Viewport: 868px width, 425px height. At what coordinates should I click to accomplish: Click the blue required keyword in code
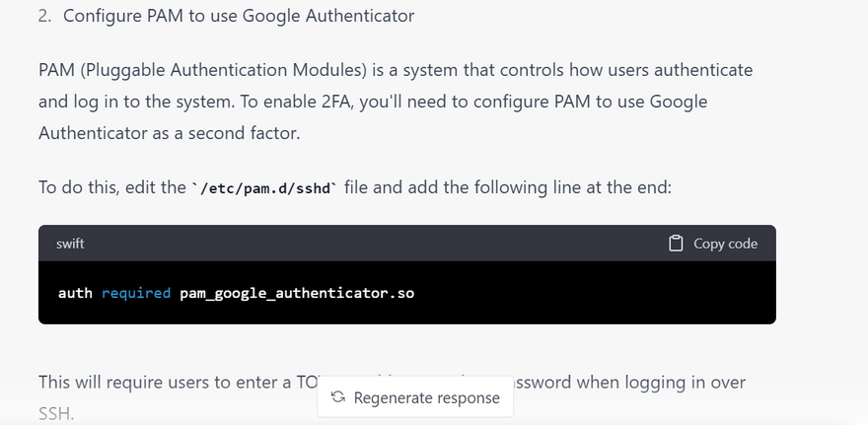click(136, 294)
